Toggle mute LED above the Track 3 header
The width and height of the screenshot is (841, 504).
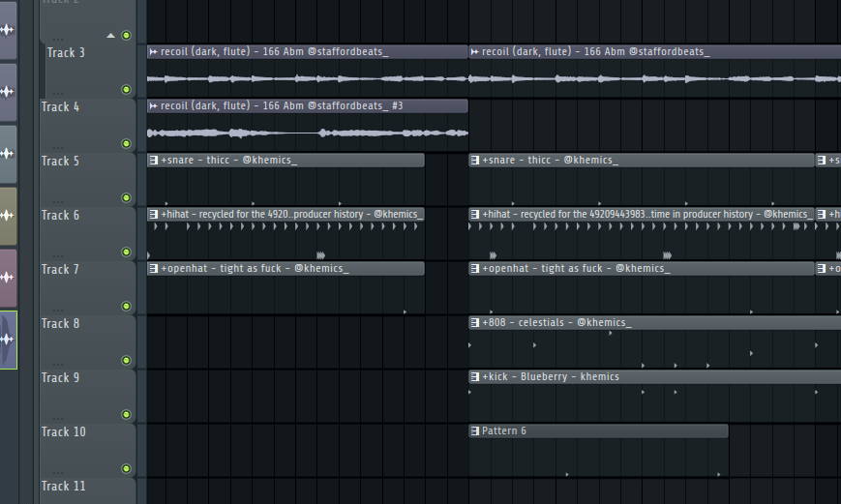pyautogui.click(x=126, y=35)
